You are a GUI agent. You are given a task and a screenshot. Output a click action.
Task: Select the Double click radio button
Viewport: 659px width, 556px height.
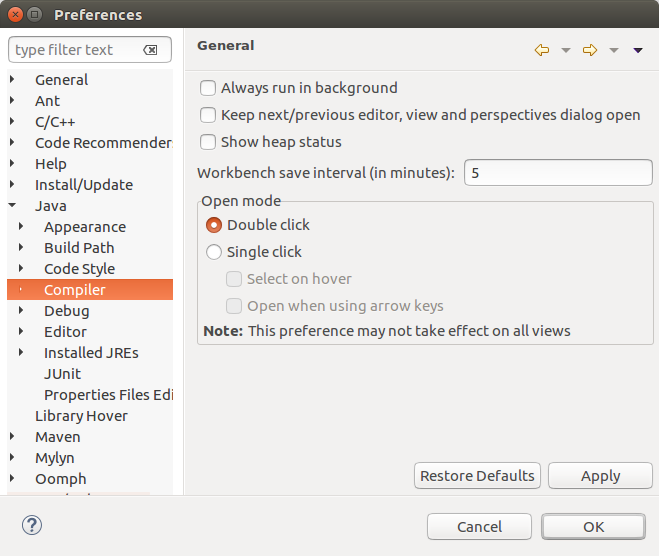(x=214, y=225)
